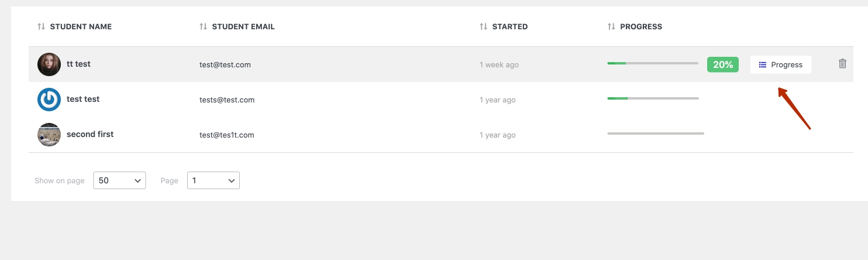This screenshot has height=260, width=868.
Task: Sort by Student Email header
Action: [243, 27]
